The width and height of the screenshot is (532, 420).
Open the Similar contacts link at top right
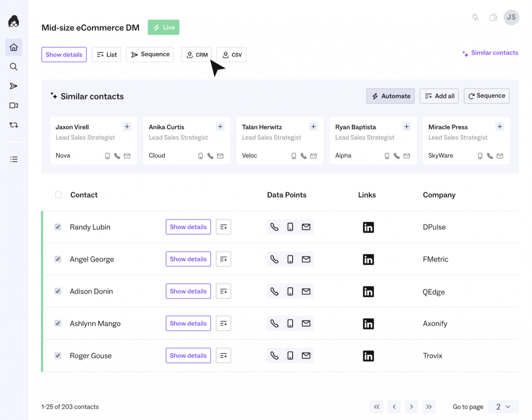490,53
